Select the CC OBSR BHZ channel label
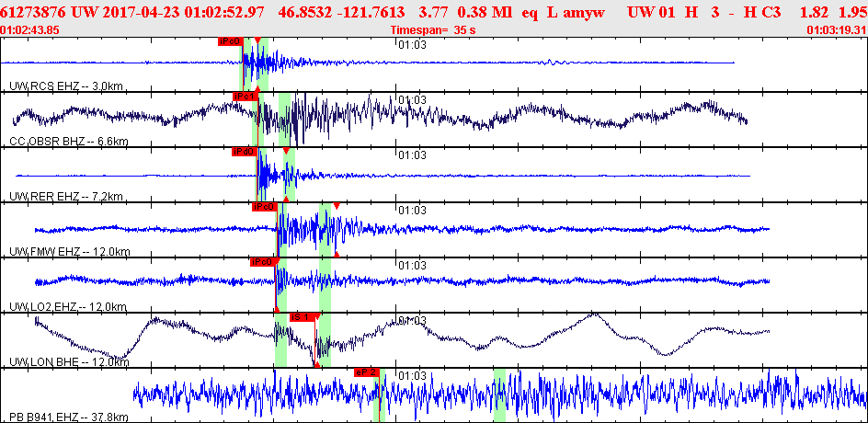This screenshot has height=423, width=868. tap(69, 142)
